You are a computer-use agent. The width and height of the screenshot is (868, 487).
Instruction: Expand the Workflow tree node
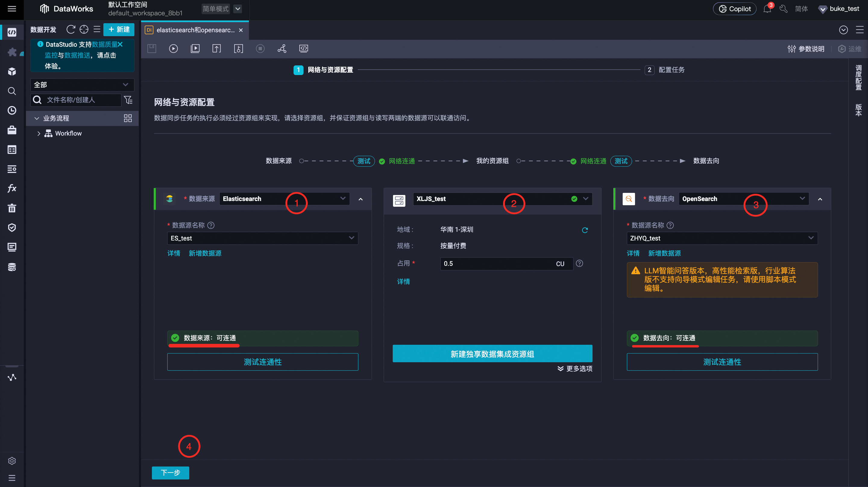(39, 134)
